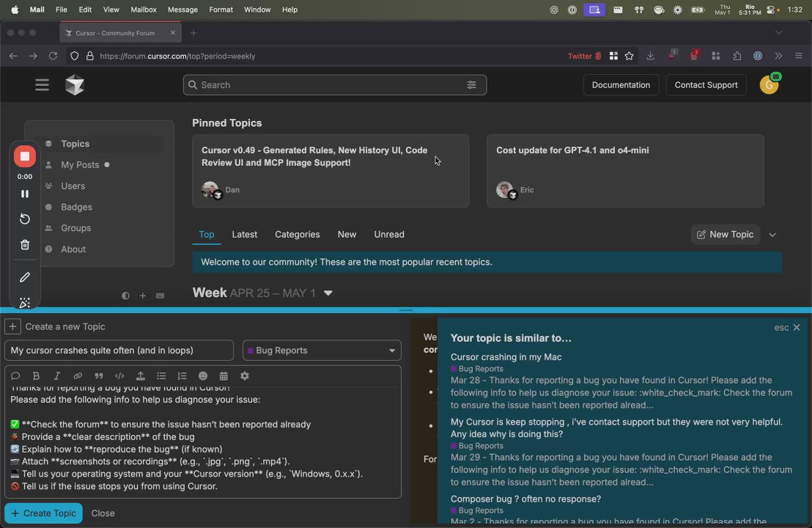This screenshot has width=812, height=528.
Task: Upload a file via the composer toolbar
Action: pos(140,375)
